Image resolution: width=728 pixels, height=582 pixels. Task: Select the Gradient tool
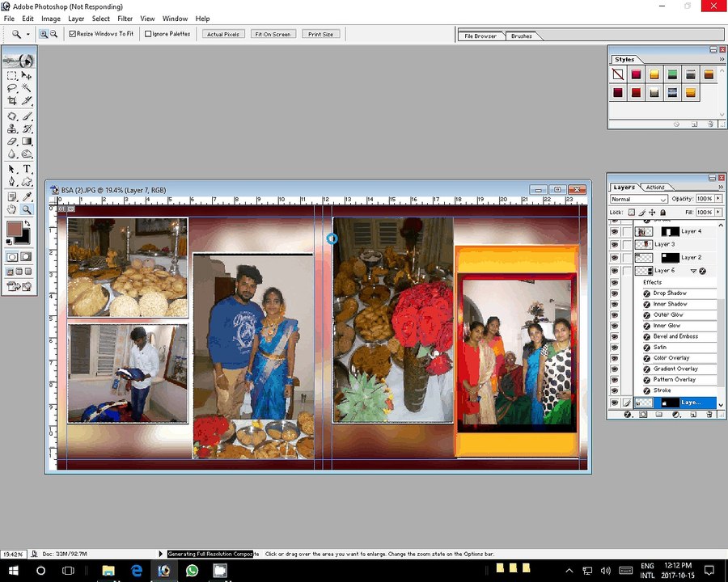click(27, 141)
